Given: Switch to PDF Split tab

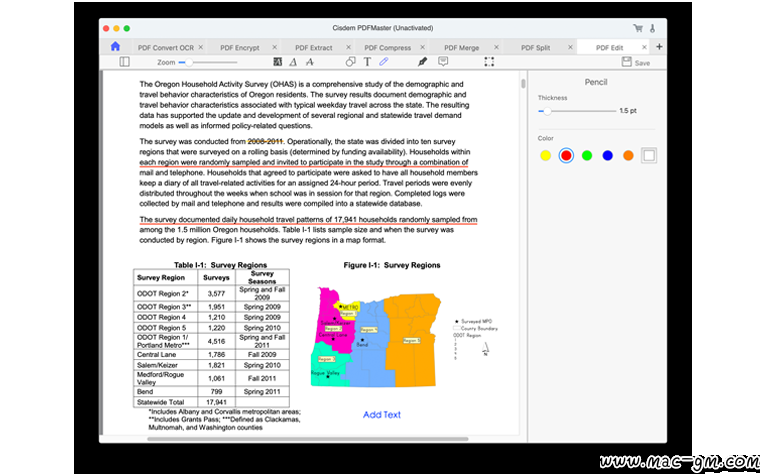Looking at the screenshot, I should point(536,47).
